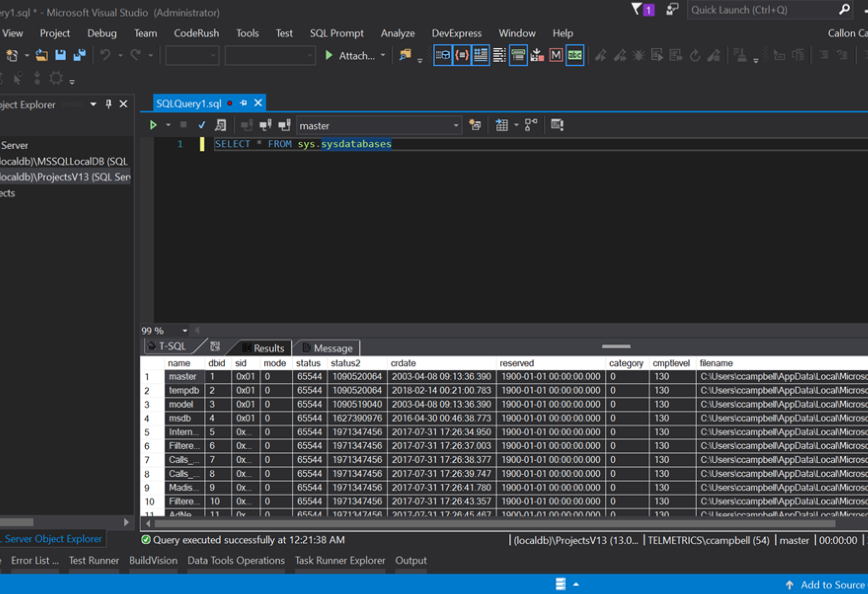
Task: Click the Cancel Query stop square
Action: point(183,125)
